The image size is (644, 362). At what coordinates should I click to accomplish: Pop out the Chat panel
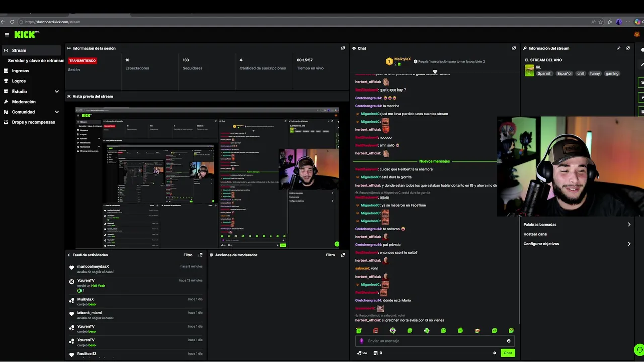(514, 48)
